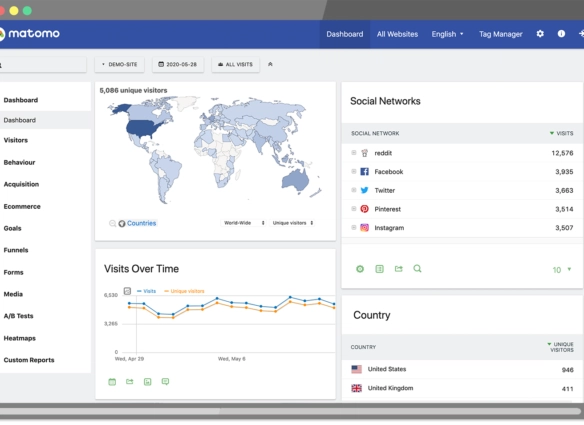Viewport: 584px width, 425px height.
Task: Expand the Twitter row
Action: coord(354,190)
